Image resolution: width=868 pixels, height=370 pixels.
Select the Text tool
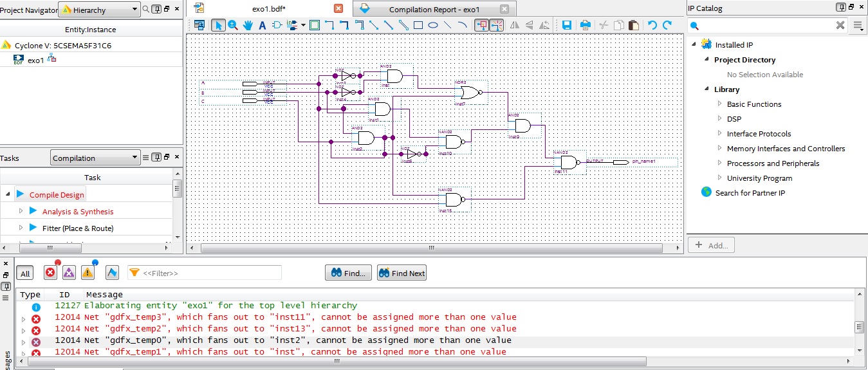(x=263, y=26)
